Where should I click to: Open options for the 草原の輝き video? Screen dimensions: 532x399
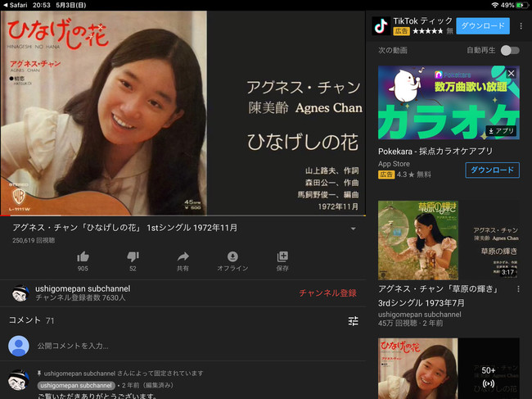[518, 289]
